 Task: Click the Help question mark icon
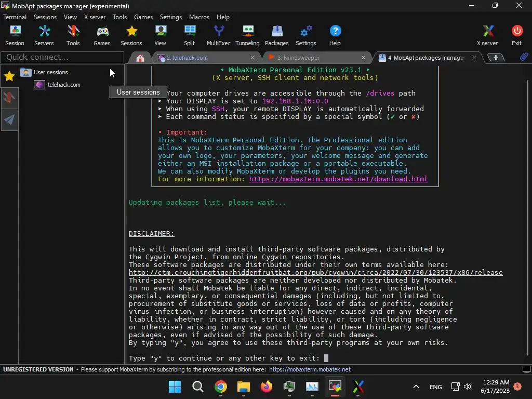[x=335, y=35]
